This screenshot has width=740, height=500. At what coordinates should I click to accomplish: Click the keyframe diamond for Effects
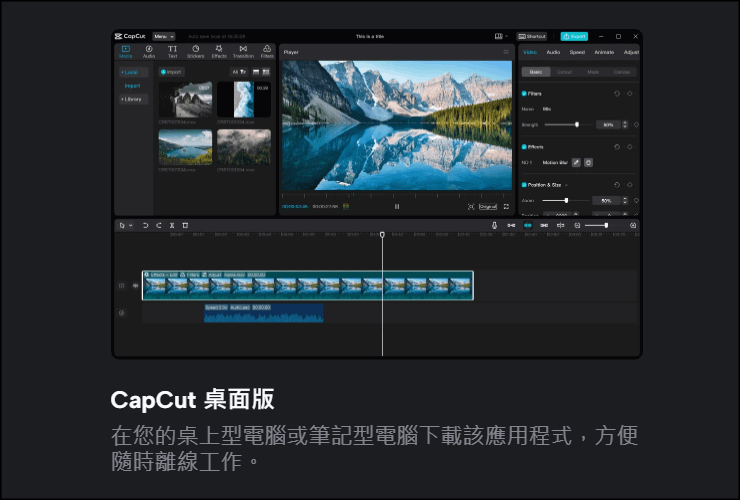click(x=630, y=147)
